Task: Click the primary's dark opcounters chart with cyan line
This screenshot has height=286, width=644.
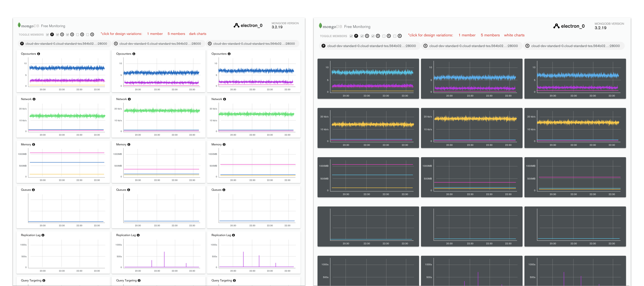Action: click(x=368, y=79)
